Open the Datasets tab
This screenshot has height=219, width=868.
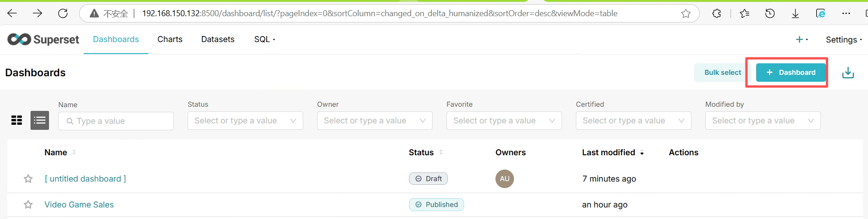coord(218,39)
